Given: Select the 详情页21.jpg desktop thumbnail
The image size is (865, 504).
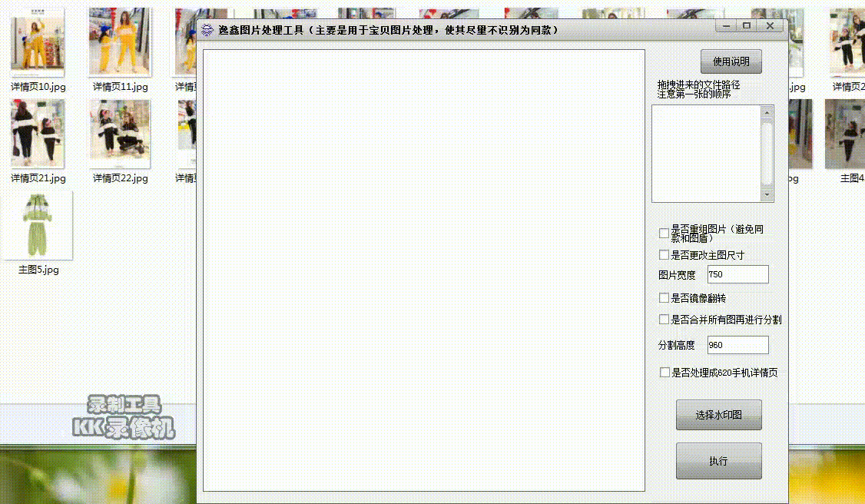Looking at the screenshot, I should coord(38,134).
